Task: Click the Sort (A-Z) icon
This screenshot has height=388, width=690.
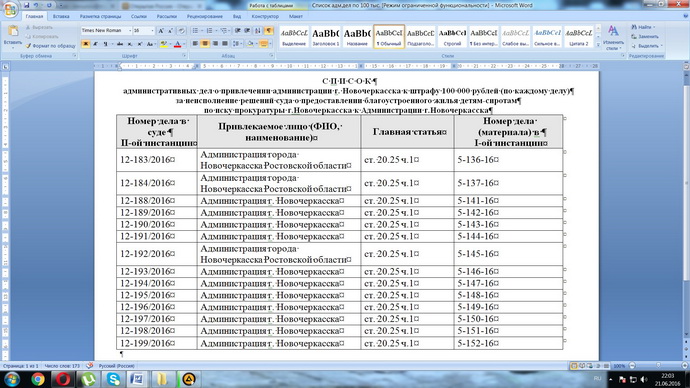Action: coord(258,31)
